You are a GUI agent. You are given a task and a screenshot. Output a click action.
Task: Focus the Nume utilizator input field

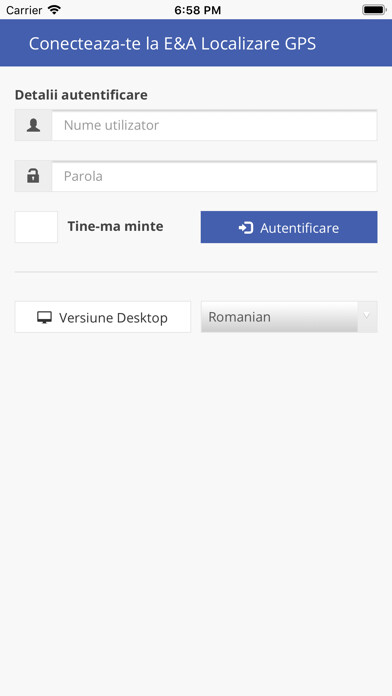pos(214,125)
